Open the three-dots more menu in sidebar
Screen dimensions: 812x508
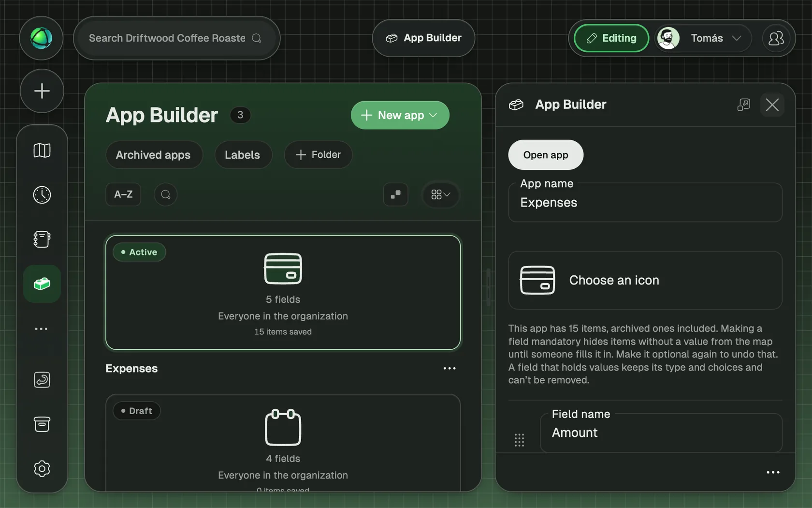(x=42, y=329)
